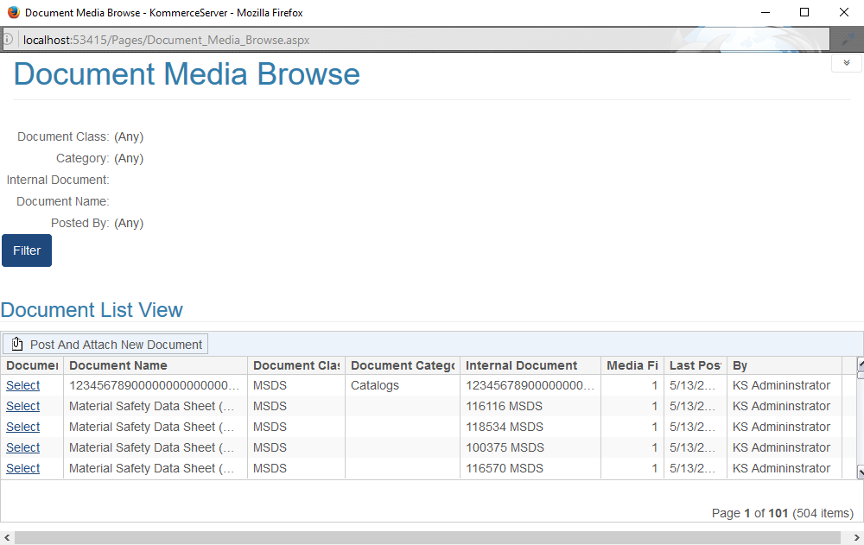Click the site info icon in address bar
This screenshot has height=545, width=864.
7,40
